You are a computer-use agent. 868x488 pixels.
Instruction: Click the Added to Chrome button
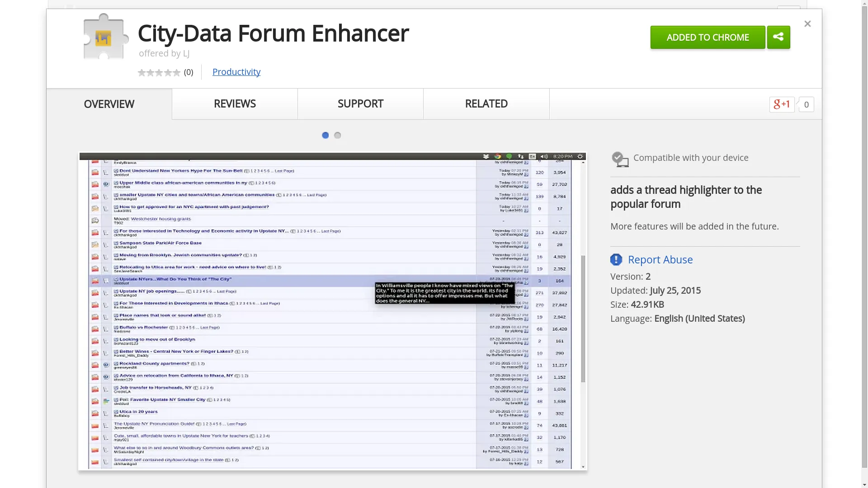[x=708, y=37]
